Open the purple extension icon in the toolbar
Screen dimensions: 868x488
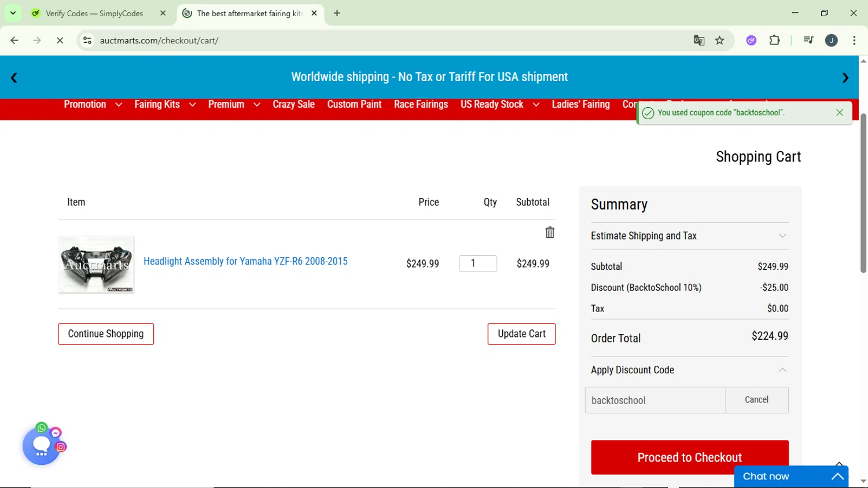(x=751, y=41)
